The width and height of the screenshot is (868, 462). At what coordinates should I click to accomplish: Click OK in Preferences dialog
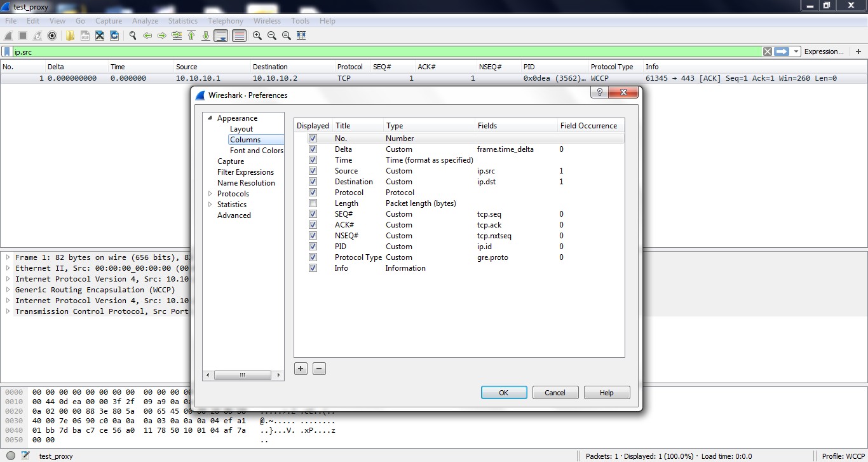point(504,393)
